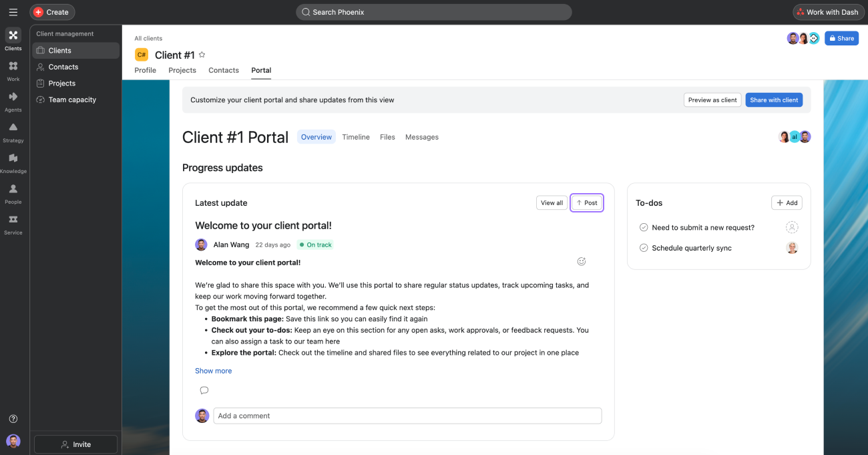Open the People sidebar icon
The height and width of the screenshot is (455, 868).
13,194
